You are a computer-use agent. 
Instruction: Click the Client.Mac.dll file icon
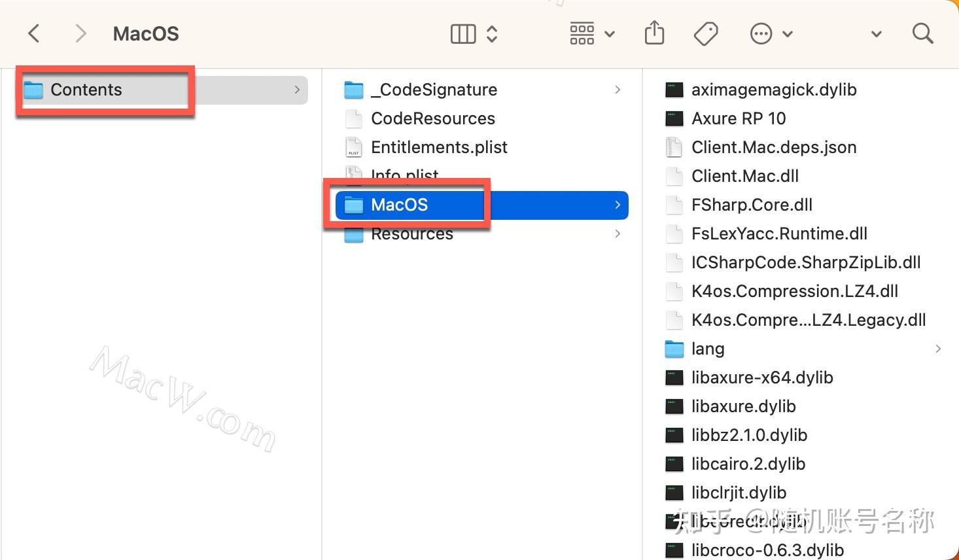[x=674, y=176]
